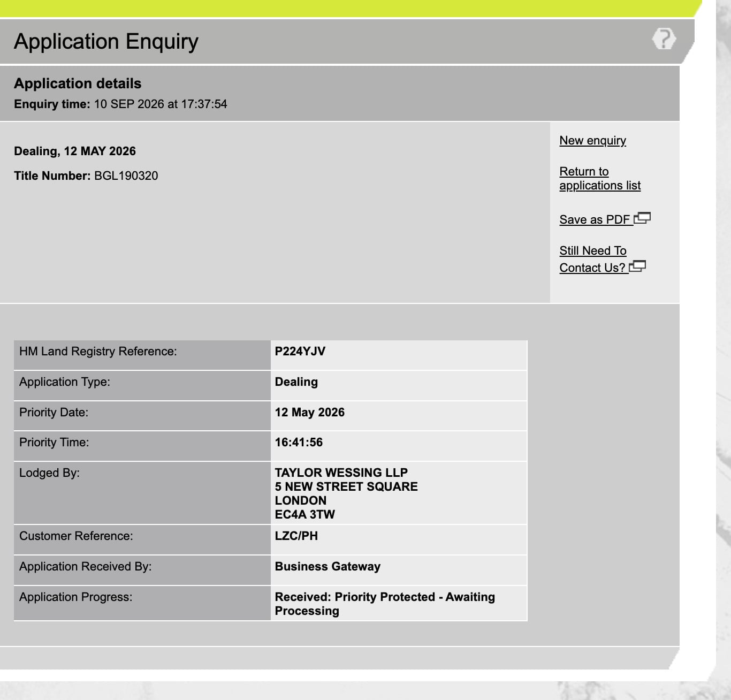Select the priority date 12 May 2026 cell

click(399, 416)
